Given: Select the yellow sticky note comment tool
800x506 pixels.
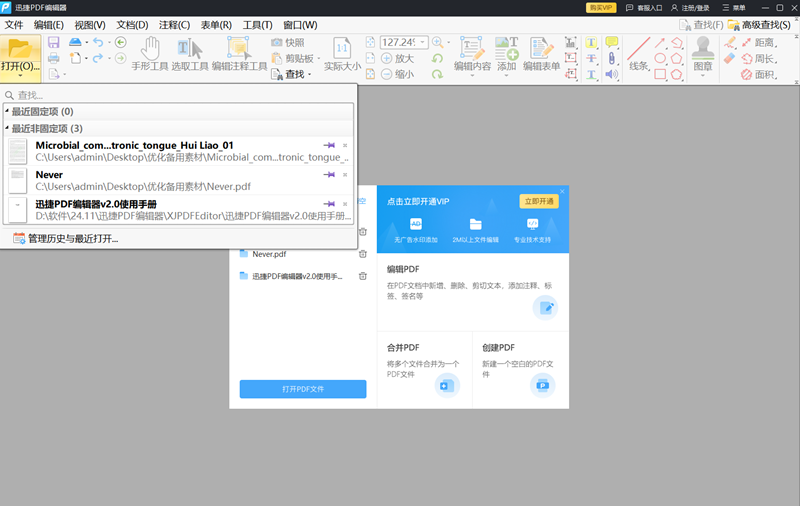Looking at the screenshot, I should [611, 42].
